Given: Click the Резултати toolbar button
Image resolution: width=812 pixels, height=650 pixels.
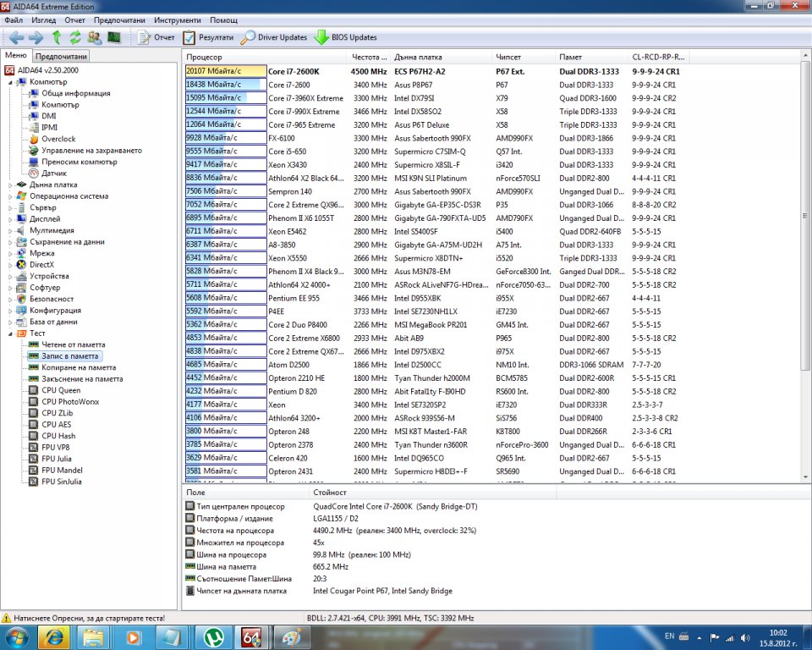Looking at the screenshot, I should pos(208,37).
